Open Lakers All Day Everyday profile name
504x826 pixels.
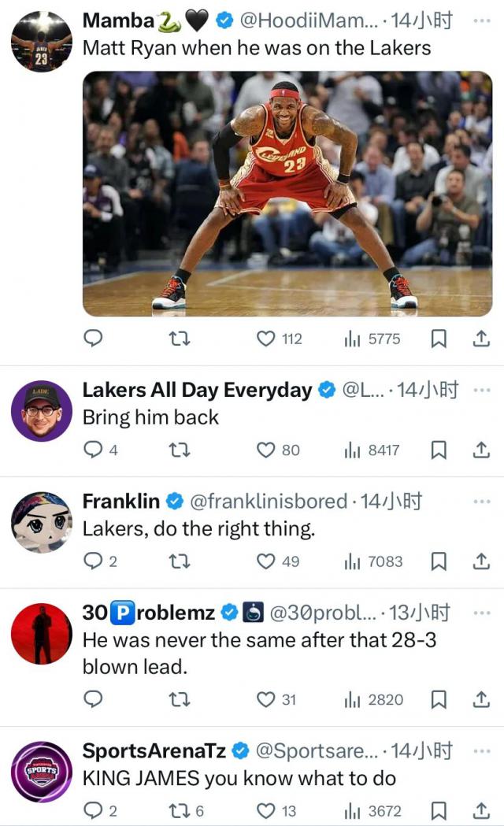pos(197,390)
